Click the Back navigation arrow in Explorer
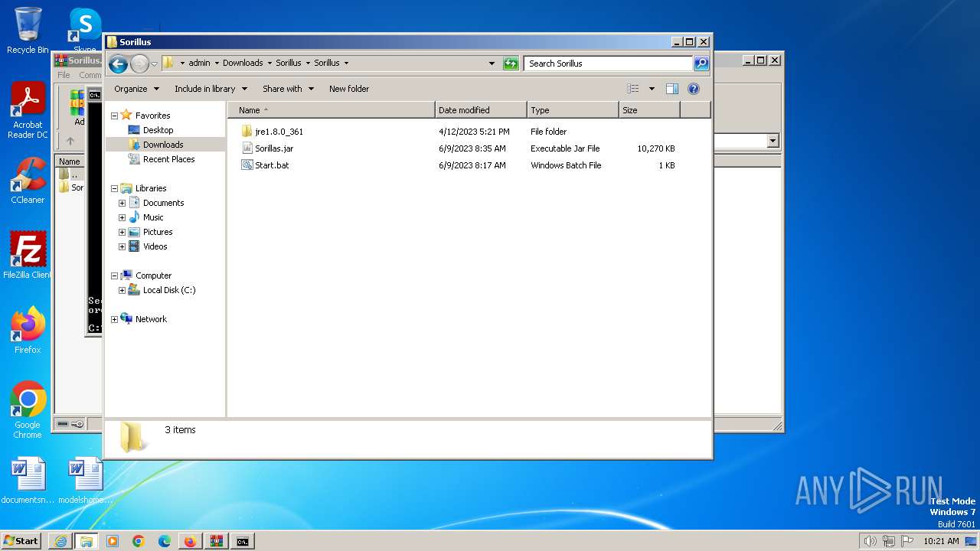Screen dimensions: 980x551 [118, 64]
